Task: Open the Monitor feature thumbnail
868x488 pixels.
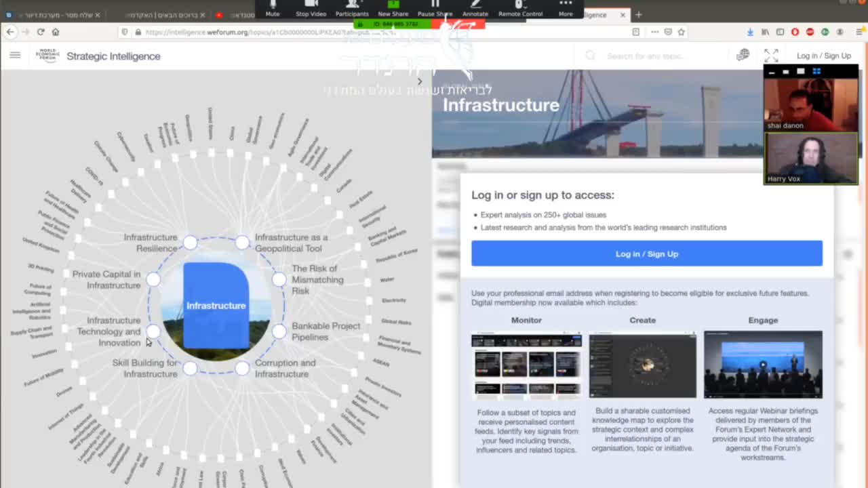Action: [526, 364]
